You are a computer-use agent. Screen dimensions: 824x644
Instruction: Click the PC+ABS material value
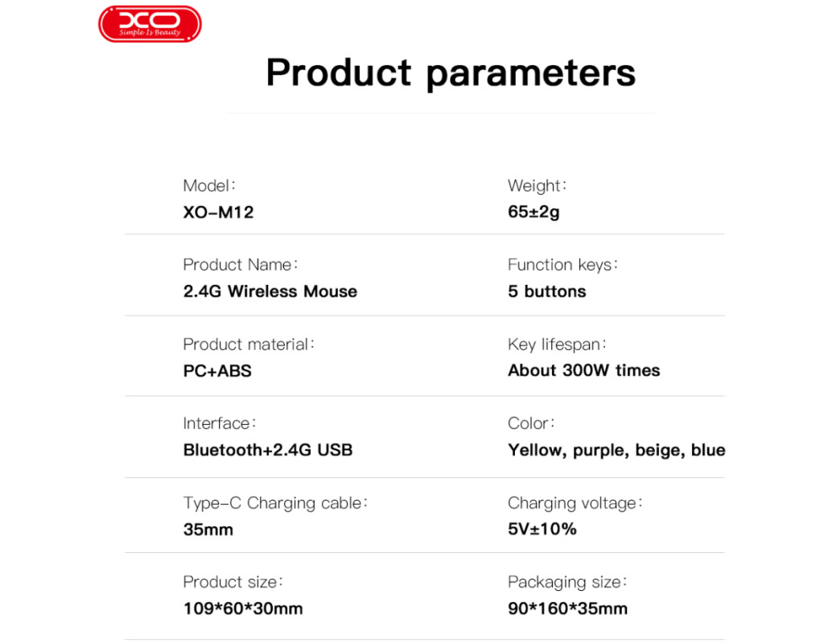tap(217, 371)
